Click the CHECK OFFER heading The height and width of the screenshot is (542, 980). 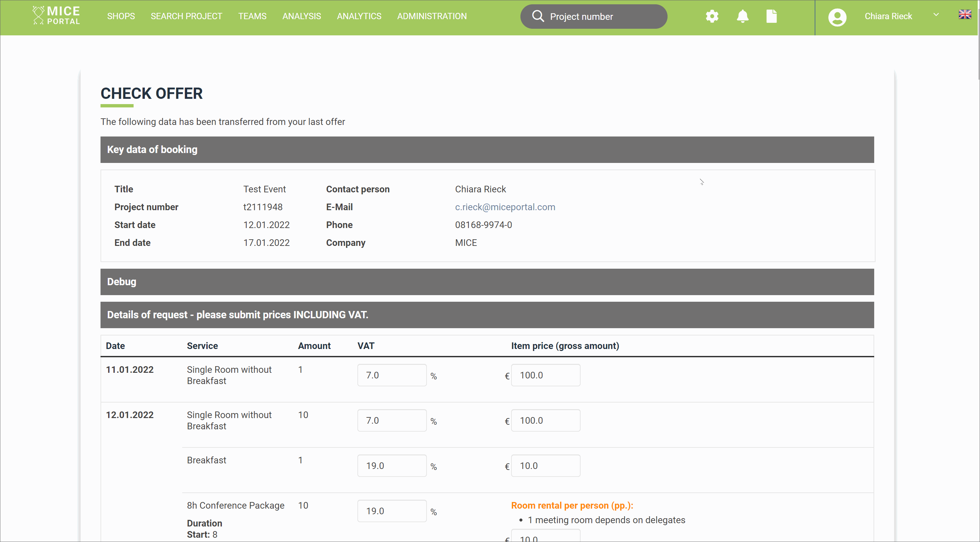coord(151,93)
